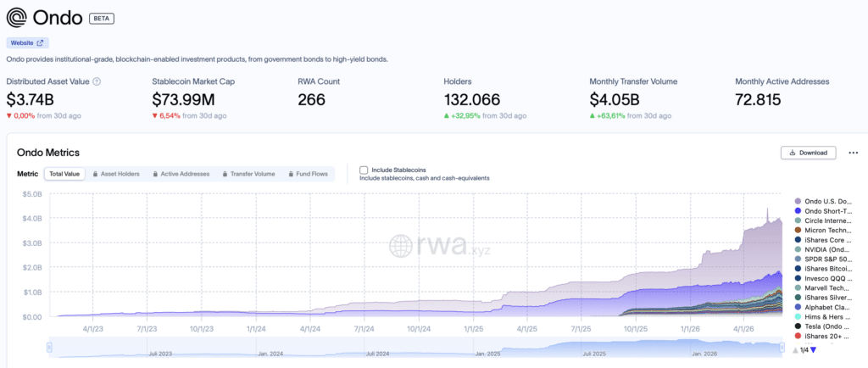868x368 pixels.
Task: Select the Transfer Volume metric tab
Action: coord(248,174)
